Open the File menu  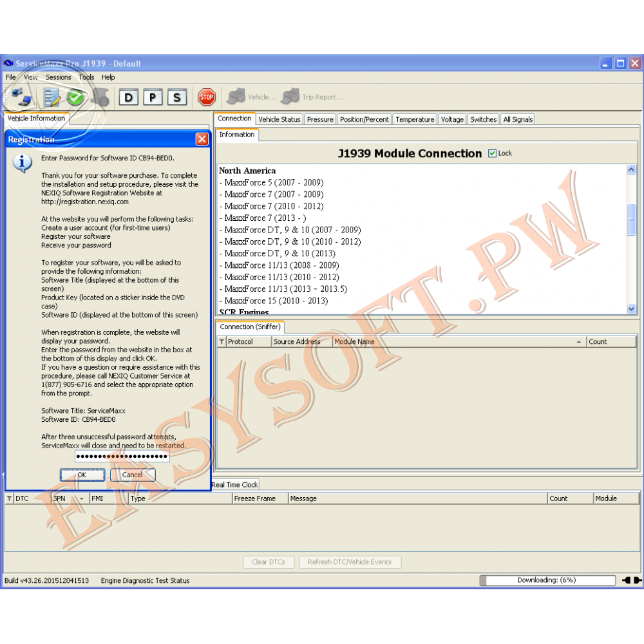[11, 77]
